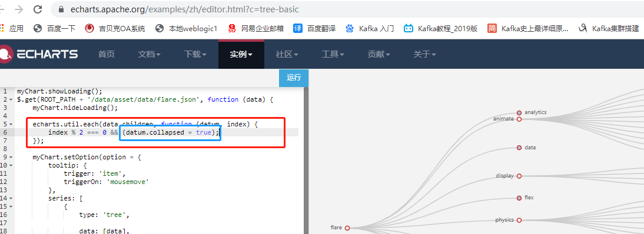This screenshot has height=234, width=644.
Task: Open the 吉贝克OA系统 bookmark
Action: [115, 28]
